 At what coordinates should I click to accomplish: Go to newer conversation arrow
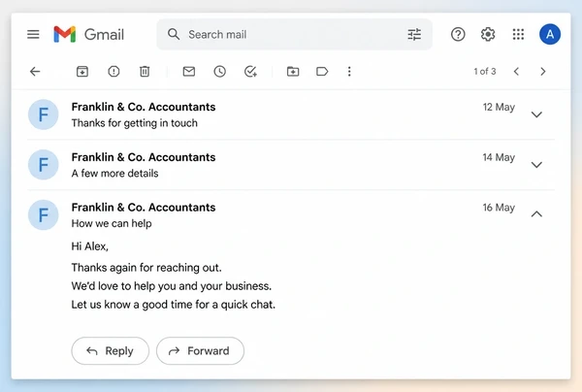(516, 71)
